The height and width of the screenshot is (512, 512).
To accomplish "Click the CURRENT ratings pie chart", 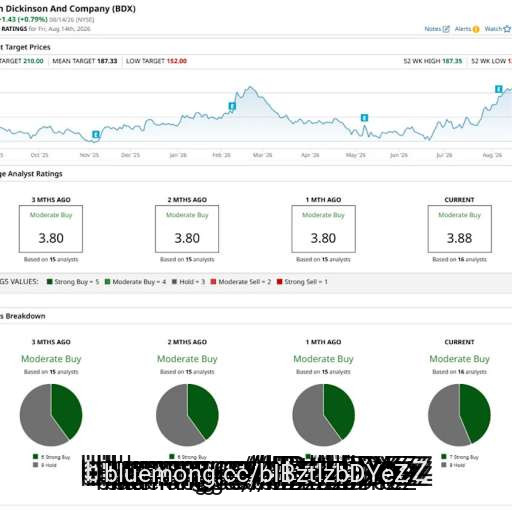I will (459, 415).
